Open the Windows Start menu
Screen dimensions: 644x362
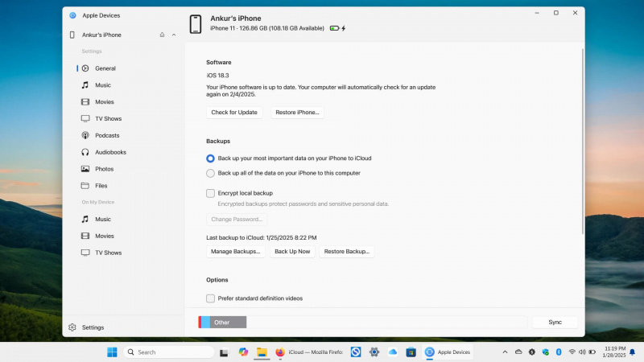(112, 352)
